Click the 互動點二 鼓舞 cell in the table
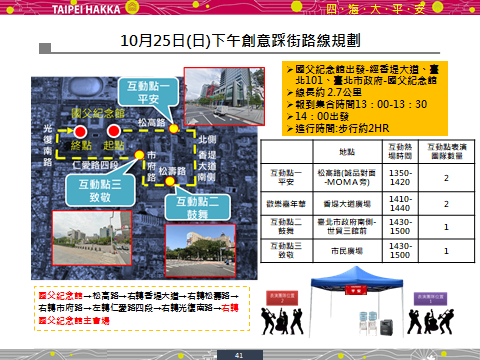480x360 pixels. (286, 226)
